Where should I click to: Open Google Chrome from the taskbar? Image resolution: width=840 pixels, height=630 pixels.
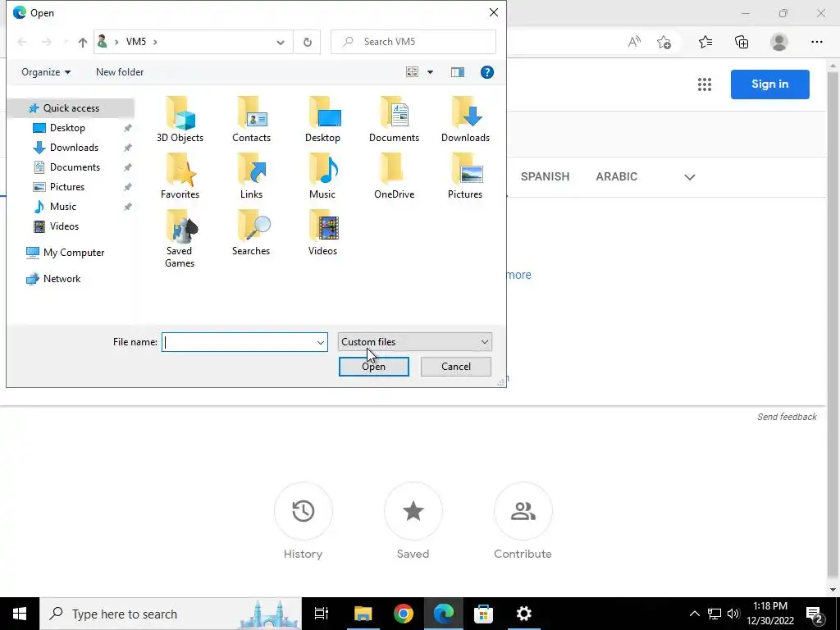click(403, 614)
